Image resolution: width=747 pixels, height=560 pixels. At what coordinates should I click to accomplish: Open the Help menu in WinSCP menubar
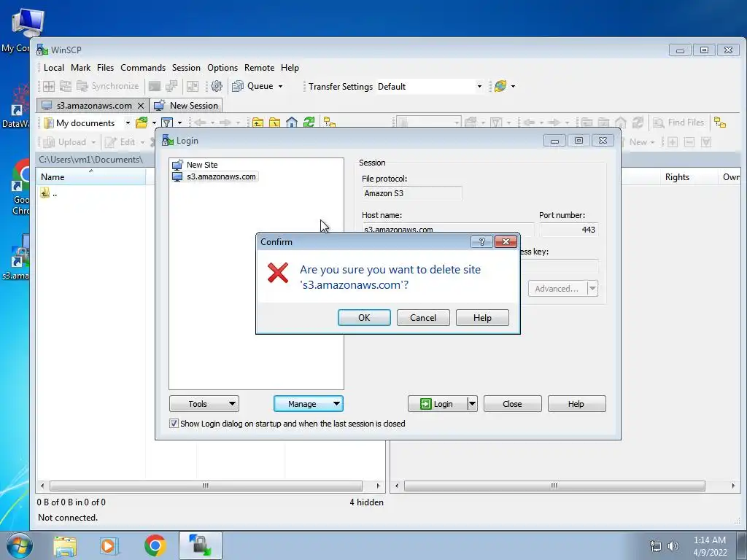(290, 68)
